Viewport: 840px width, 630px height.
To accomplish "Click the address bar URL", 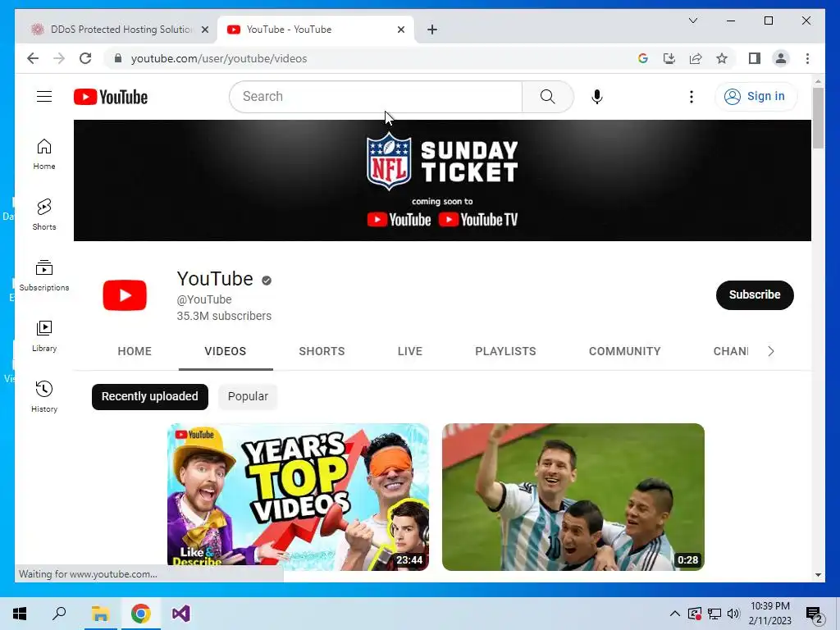I will [219, 58].
